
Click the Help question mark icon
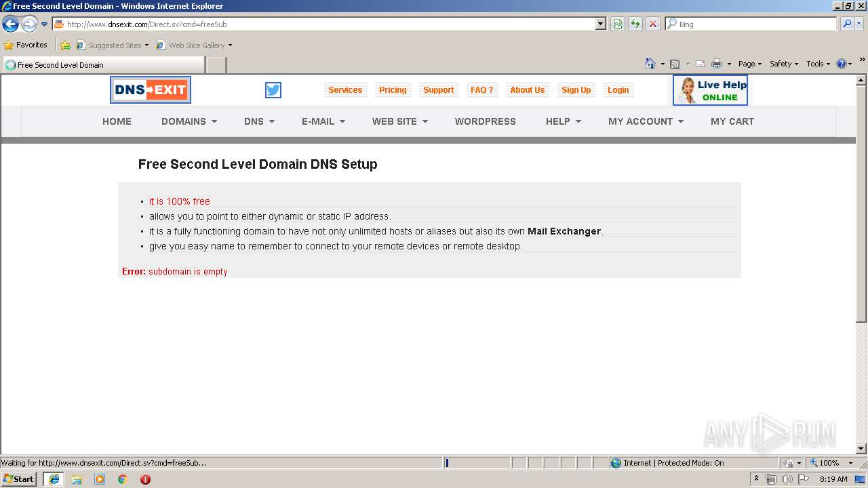click(842, 64)
